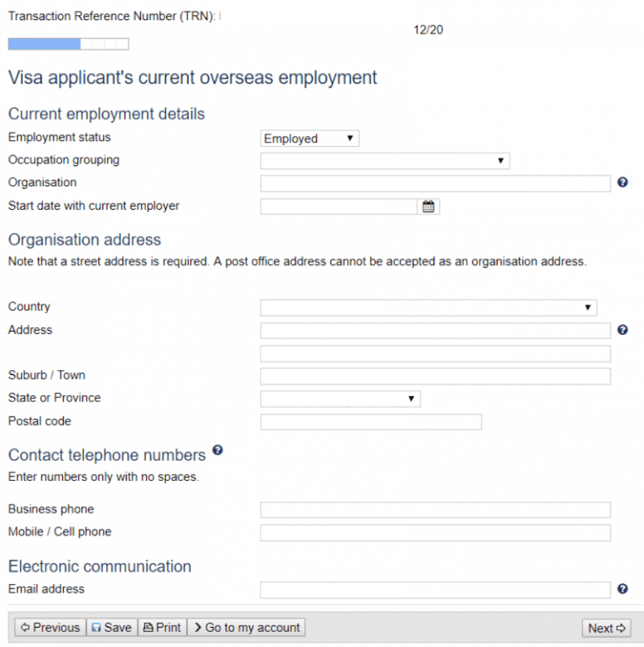
Task: Proceed with the Next button
Action: tap(606, 628)
